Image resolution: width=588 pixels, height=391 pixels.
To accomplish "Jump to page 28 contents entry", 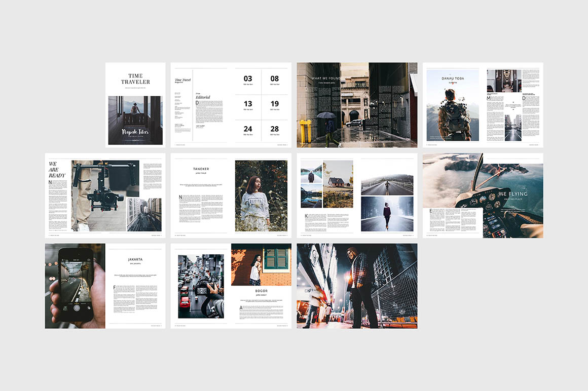I will tap(274, 129).
